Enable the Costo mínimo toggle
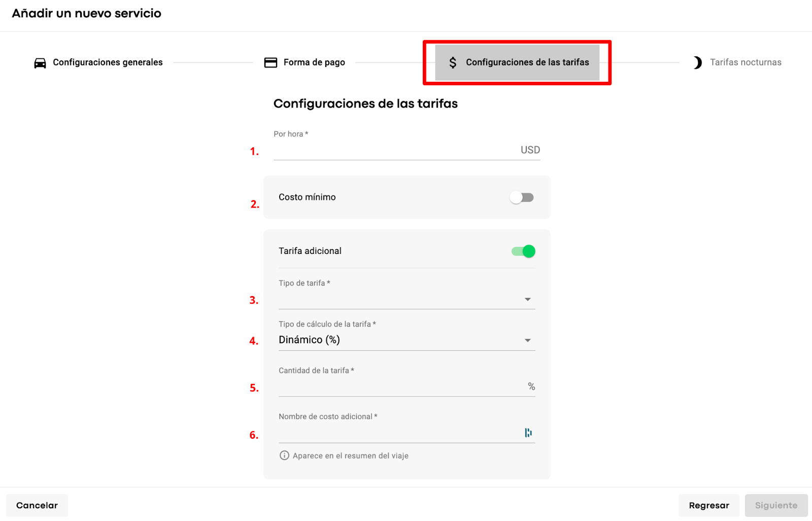The width and height of the screenshot is (812, 521). pyautogui.click(x=522, y=198)
